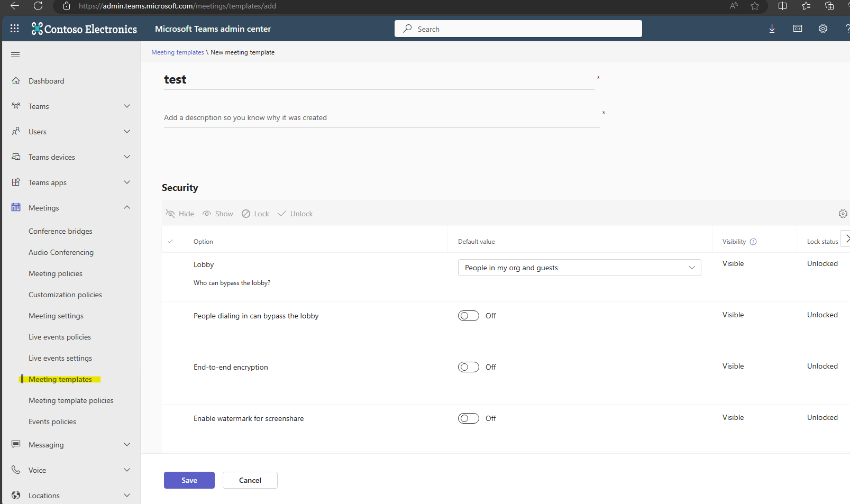Open Cloud Shell icon in header
This screenshot has width=850, height=504.
coord(797,29)
